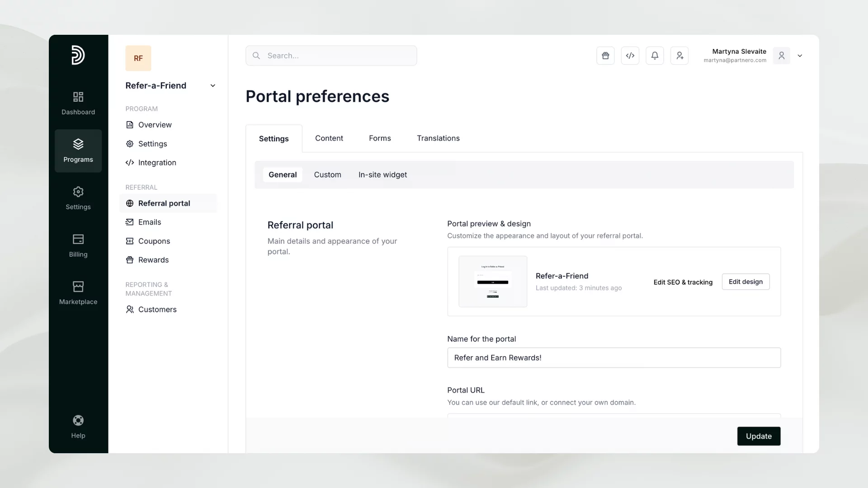
Task: Select the Dashboard icon in the sidebar
Action: [78, 103]
